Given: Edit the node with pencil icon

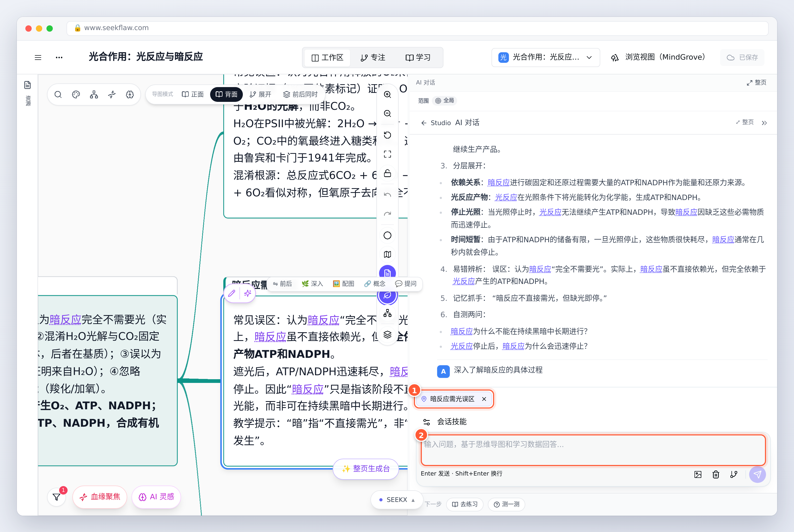Looking at the screenshot, I should point(232,293).
